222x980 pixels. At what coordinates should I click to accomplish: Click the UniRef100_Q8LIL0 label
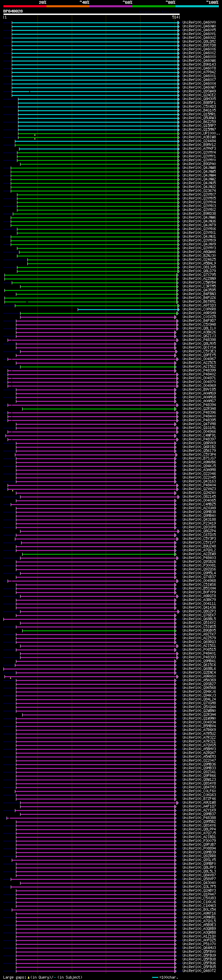pyautogui.click(x=199, y=328)
